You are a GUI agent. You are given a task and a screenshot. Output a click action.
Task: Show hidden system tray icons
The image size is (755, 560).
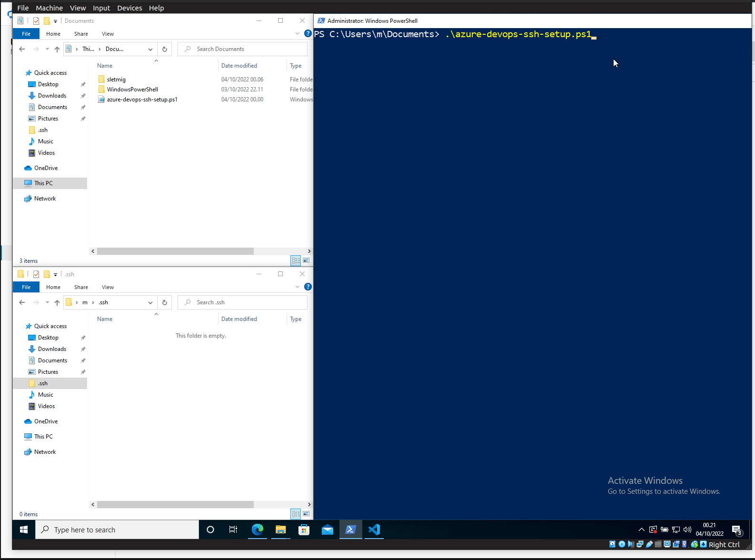click(x=641, y=530)
